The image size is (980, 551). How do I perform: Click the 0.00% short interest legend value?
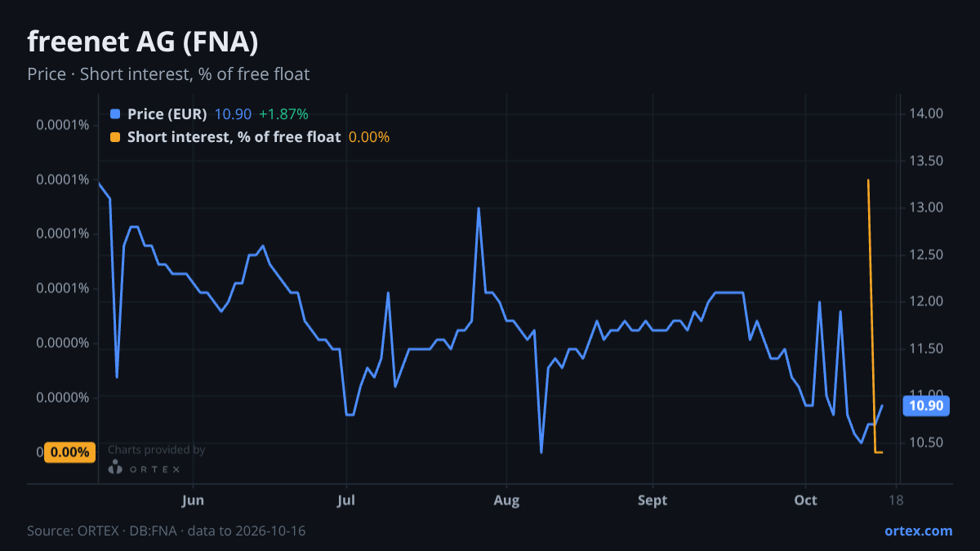(369, 137)
